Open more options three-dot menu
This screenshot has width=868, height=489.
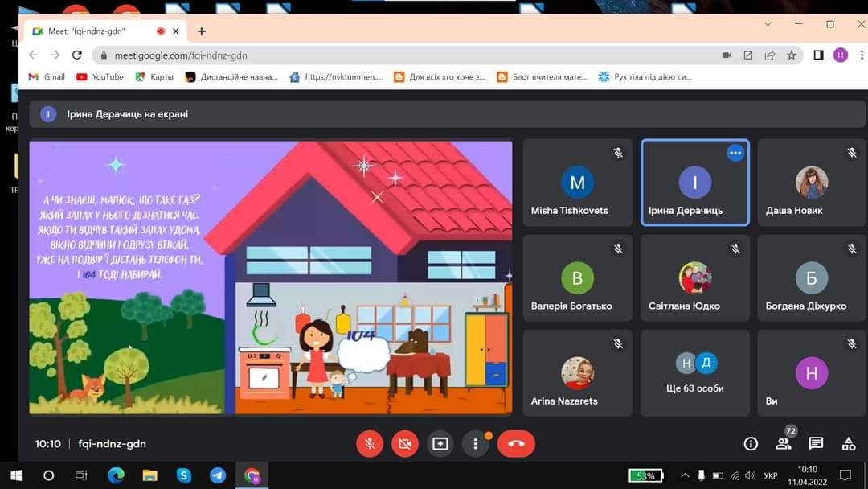coord(476,443)
